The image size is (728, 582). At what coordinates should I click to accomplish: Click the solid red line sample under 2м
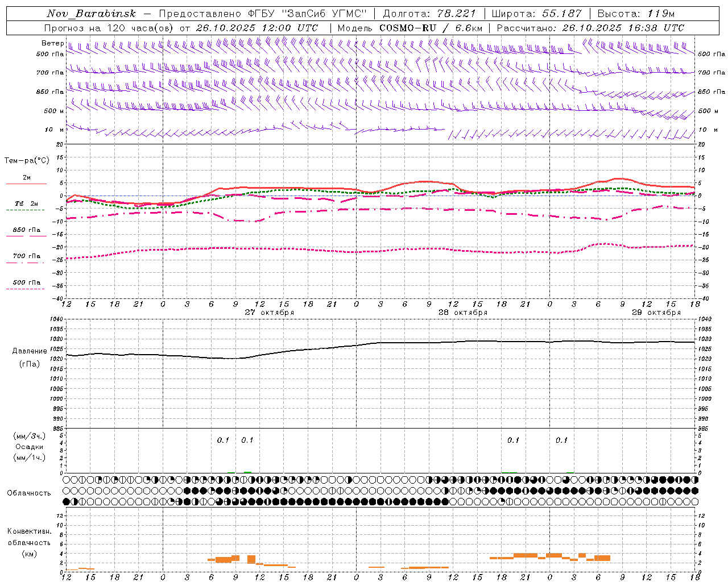(26, 184)
